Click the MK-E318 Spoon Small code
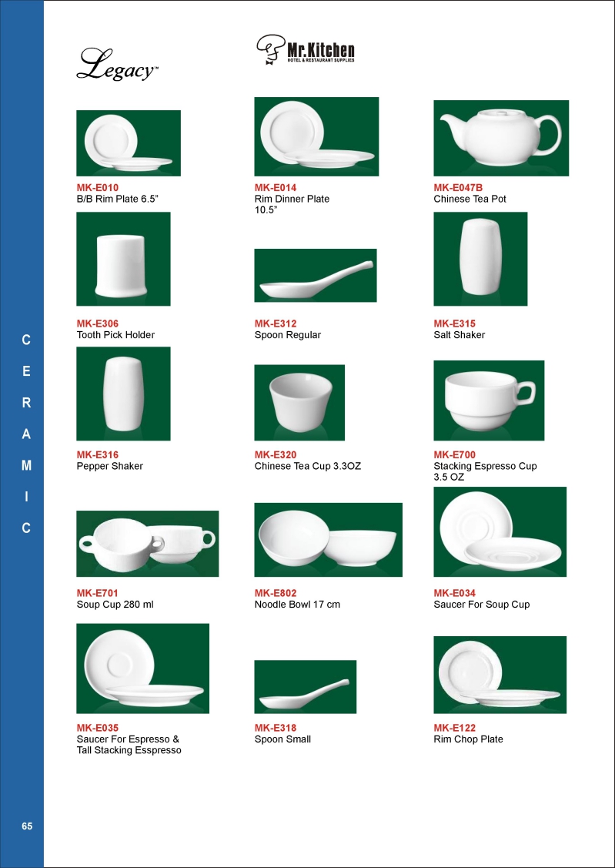Viewport: 615px width, 868px height. [x=276, y=728]
